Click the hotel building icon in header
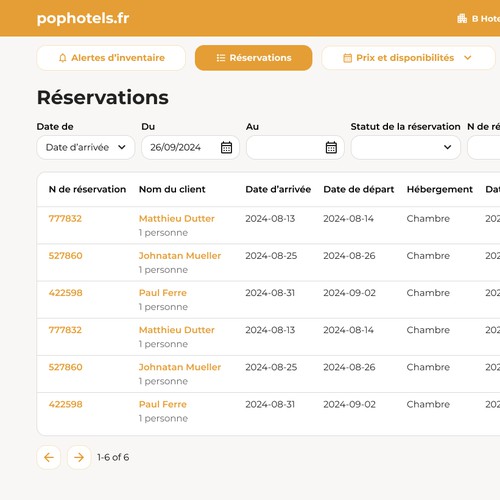This screenshot has height=500, width=500. pos(462,18)
